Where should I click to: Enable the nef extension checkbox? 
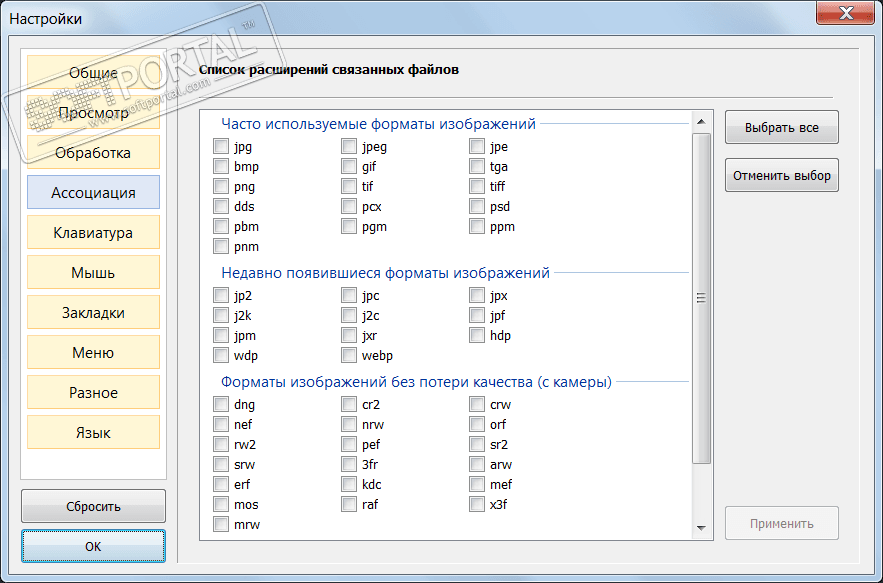pos(221,424)
